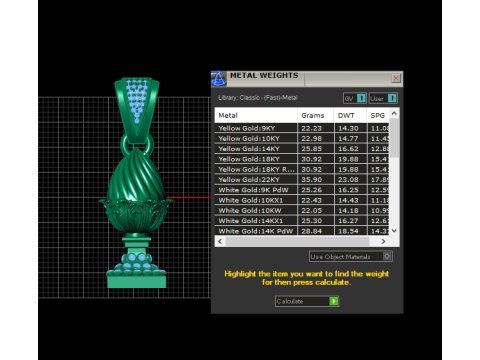This screenshot has height=360, width=480.
Task: Click the Metal Weights scale icon
Action: click(218, 79)
